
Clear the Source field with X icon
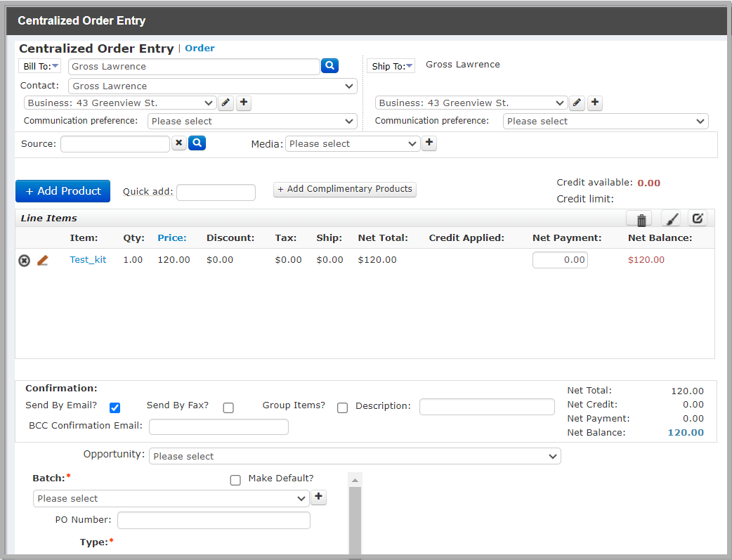point(179,143)
